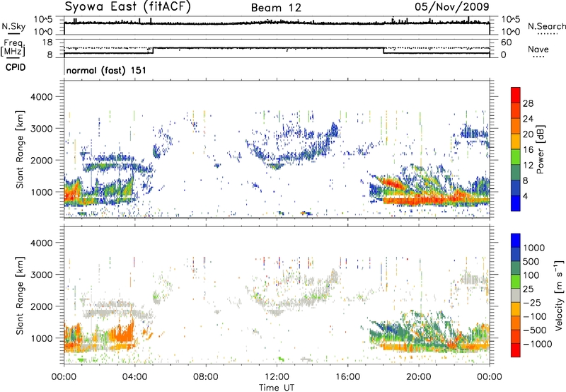Viewport: 566px width, 392px height.
Task: Click the strong red echo band after 18:00 in power panel
Action: tap(415, 200)
